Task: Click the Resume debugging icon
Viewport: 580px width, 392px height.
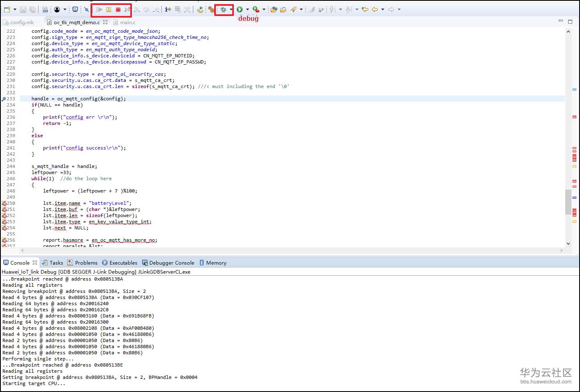Action: [x=100, y=9]
